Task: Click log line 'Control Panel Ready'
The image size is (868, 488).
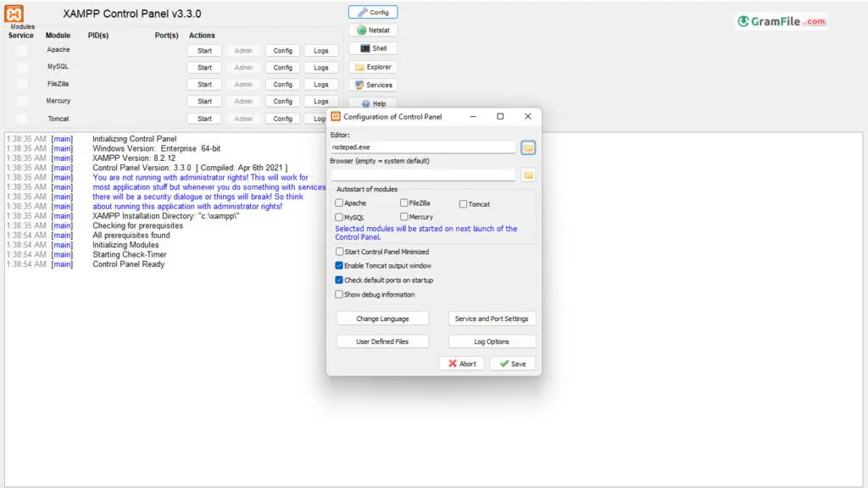Action: (129, 264)
